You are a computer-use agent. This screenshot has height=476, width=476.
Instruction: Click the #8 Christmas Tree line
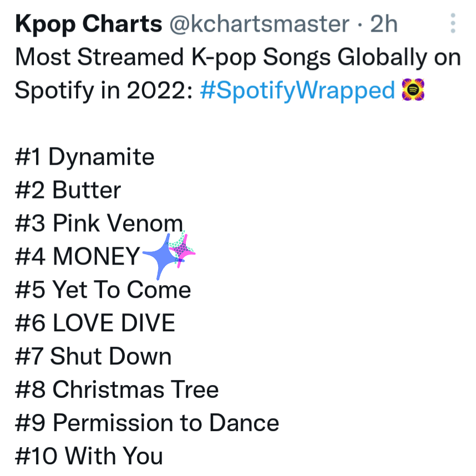(117, 389)
